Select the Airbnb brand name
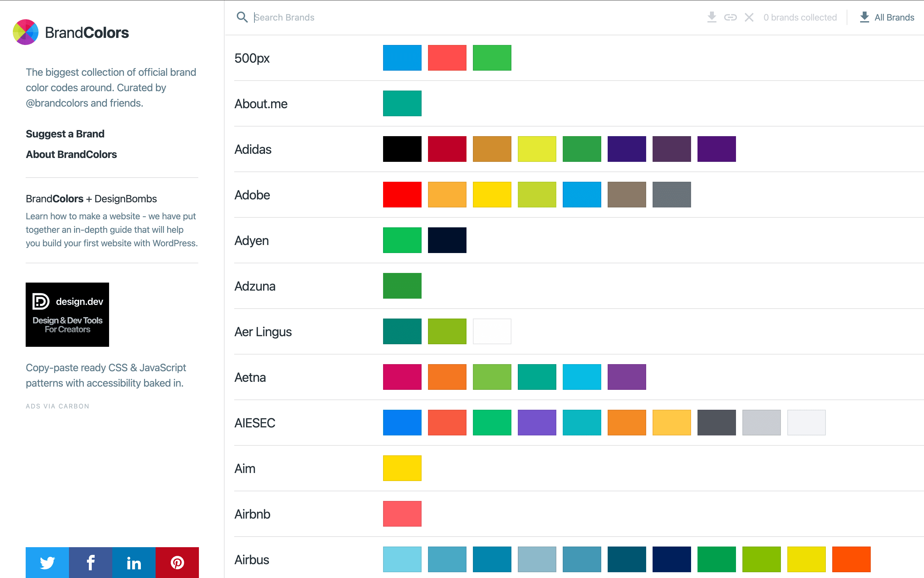Image resolution: width=924 pixels, height=578 pixels. click(252, 514)
